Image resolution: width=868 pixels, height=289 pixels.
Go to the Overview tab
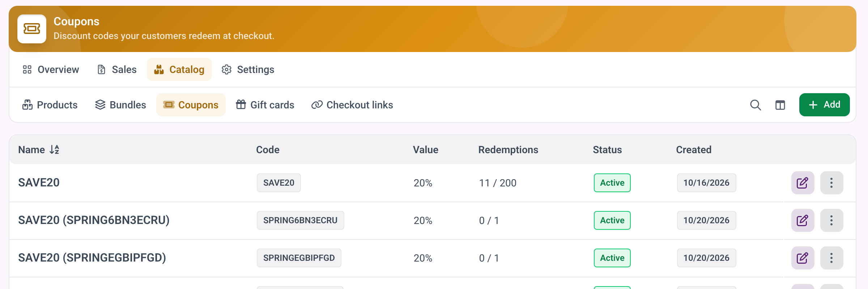point(51,69)
